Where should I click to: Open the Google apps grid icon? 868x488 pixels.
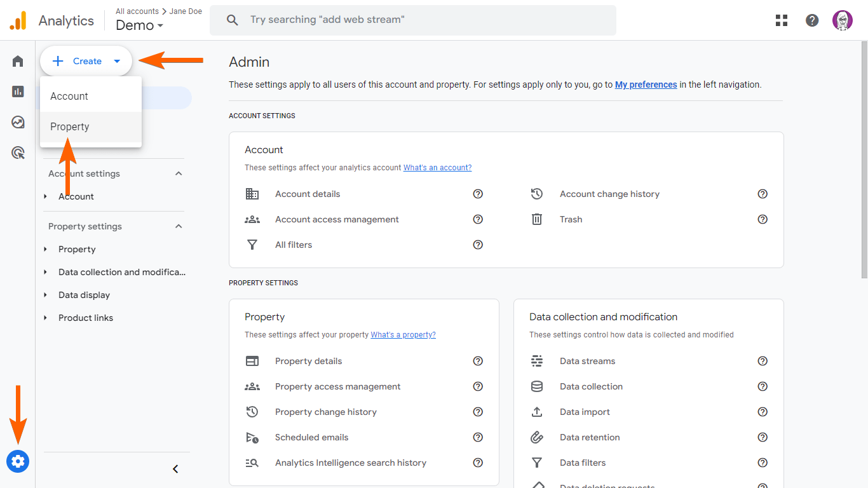point(782,20)
